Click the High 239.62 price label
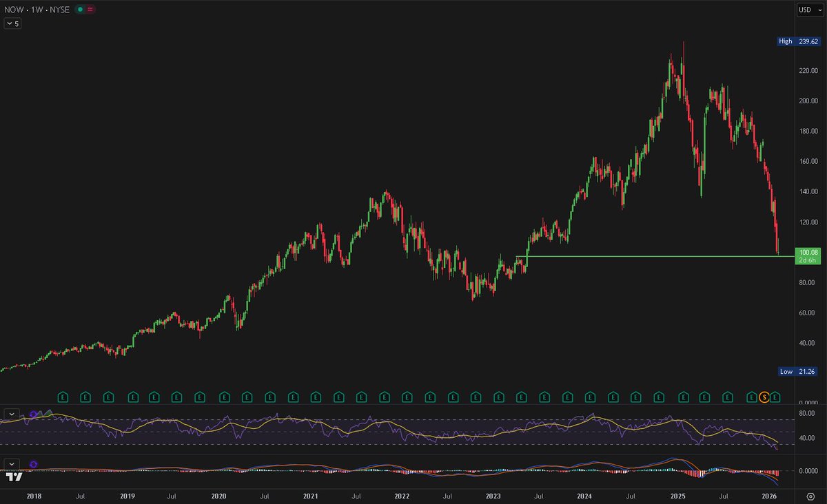The width and height of the screenshot is (827, 504). (799, 41)
